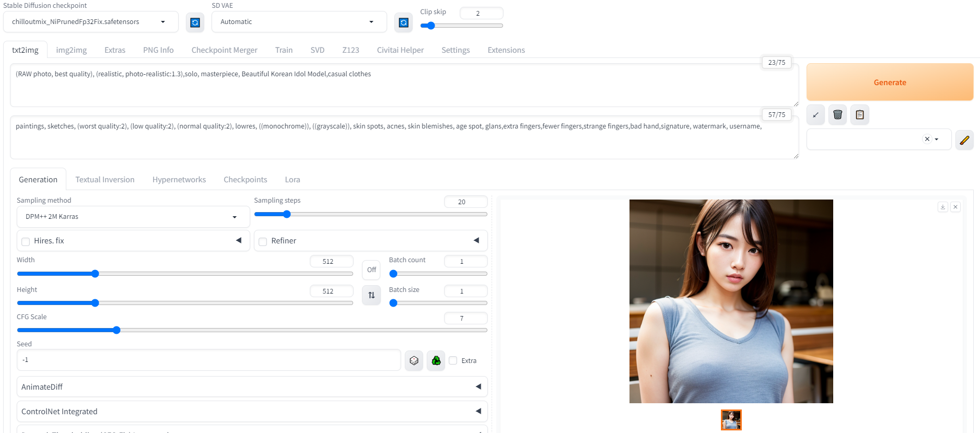The height and width of the screenshot is (433, 980).
Task: Switch to the Checkpoints sub-tab
Action: [x=246, y=180]
